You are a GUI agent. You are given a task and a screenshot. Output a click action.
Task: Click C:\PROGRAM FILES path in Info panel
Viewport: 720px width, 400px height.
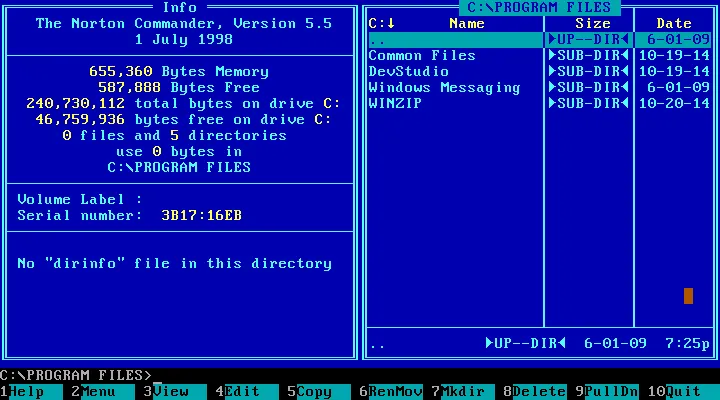coord(179,167)
